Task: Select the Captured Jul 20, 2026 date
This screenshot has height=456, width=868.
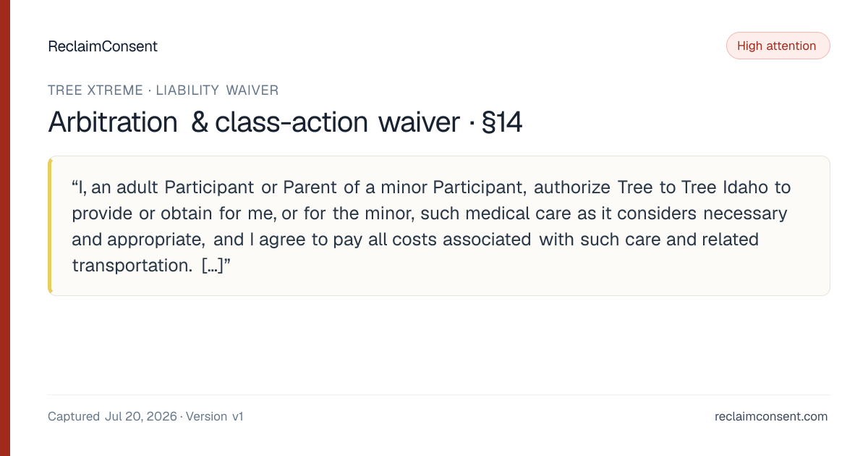Action: coord(112,416)
